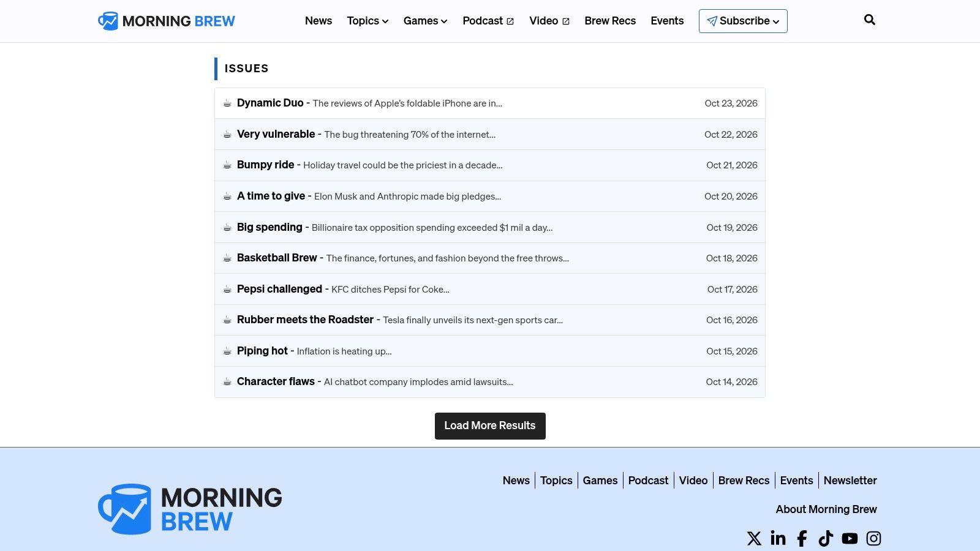Open Morning Brew on X (Twitter)
The width and height of the screenshot is (980, 551).
(754, 538)
